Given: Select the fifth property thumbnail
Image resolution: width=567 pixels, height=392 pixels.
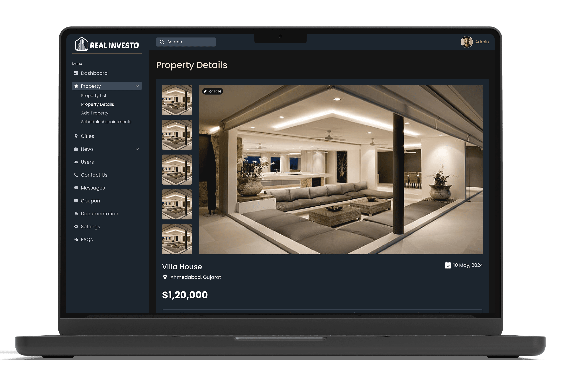Looking at the screenshot, I should 177,239.
